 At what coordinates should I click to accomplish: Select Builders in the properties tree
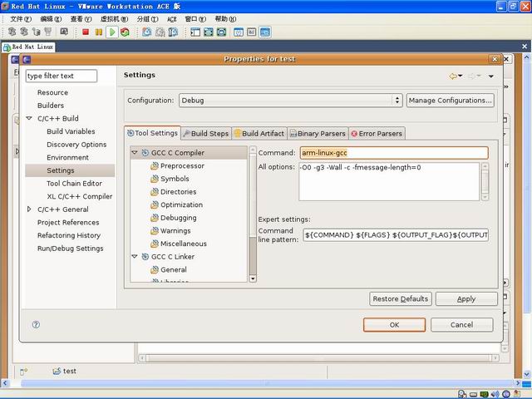point(51,106)
